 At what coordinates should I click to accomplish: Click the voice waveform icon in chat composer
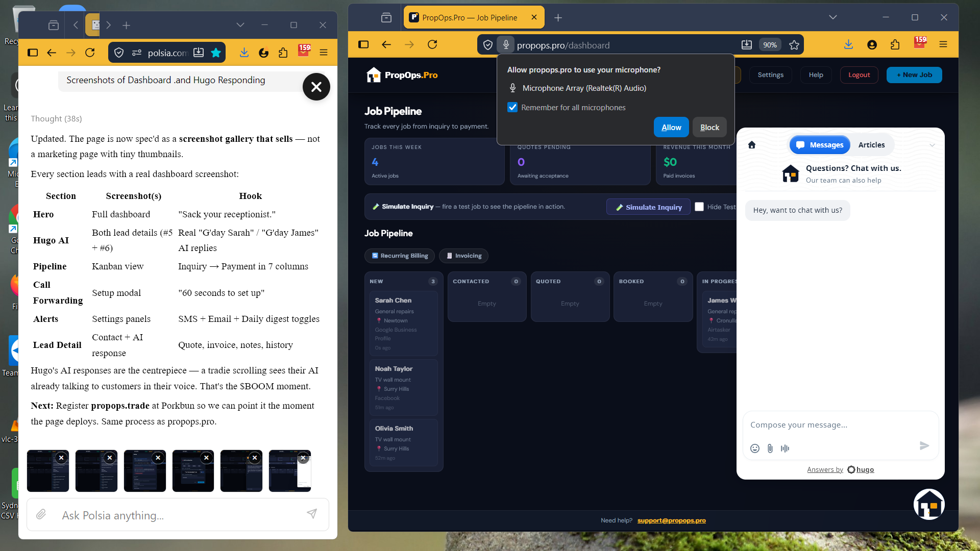785,448
